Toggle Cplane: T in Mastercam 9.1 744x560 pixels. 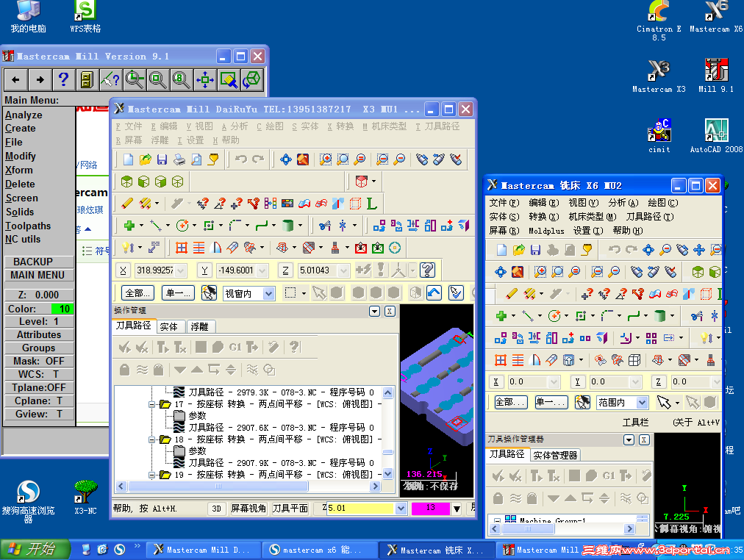point(39,401)
